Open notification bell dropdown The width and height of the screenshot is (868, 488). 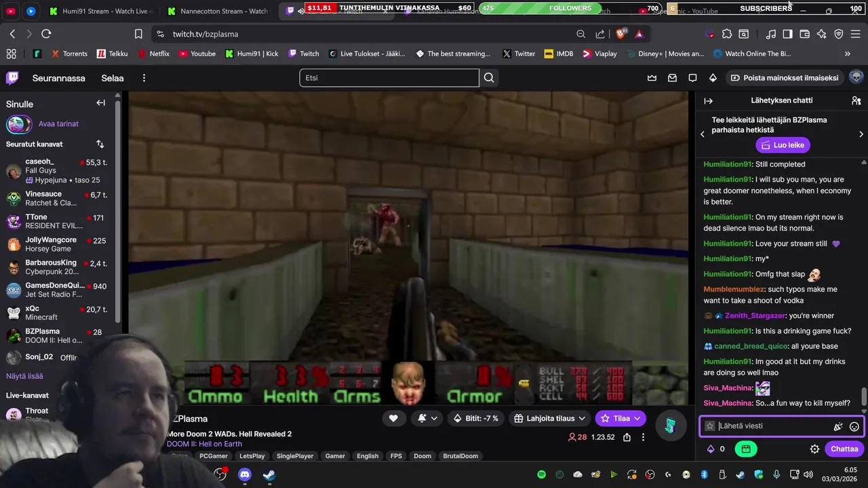[427, 418]
